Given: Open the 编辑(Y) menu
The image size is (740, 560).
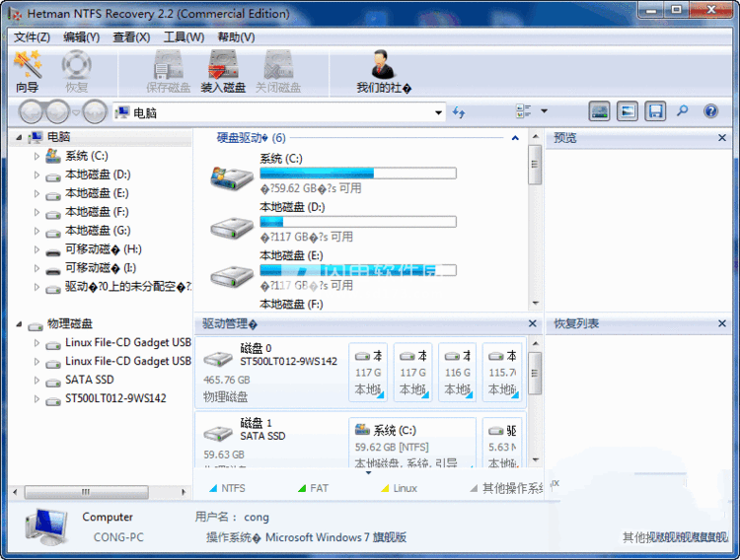Looking at the screenshot, I should pyautogui.click(x=82, y=37).
